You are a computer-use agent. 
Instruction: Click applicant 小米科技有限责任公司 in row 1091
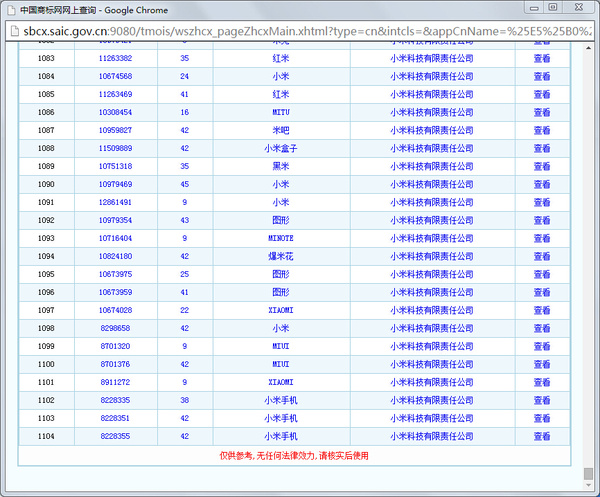click(432, 202)
